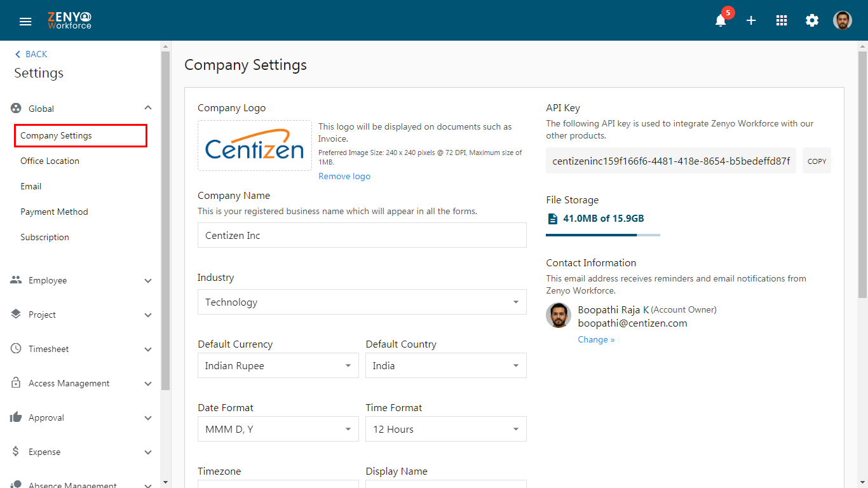The width and height of the screenshot is (868, 488).
Task: Click the boopathi@centizen.com email text
Action: click(x=632, y=323)
